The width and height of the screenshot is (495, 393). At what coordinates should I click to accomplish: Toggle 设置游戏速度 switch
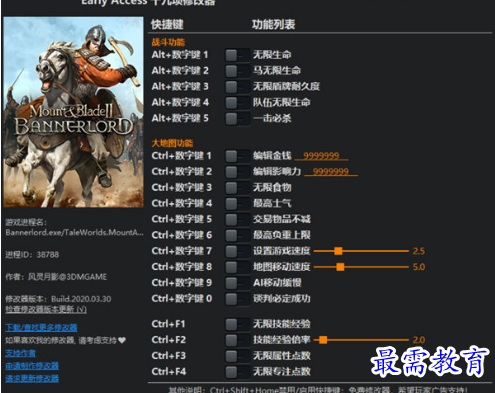[237, 251]
